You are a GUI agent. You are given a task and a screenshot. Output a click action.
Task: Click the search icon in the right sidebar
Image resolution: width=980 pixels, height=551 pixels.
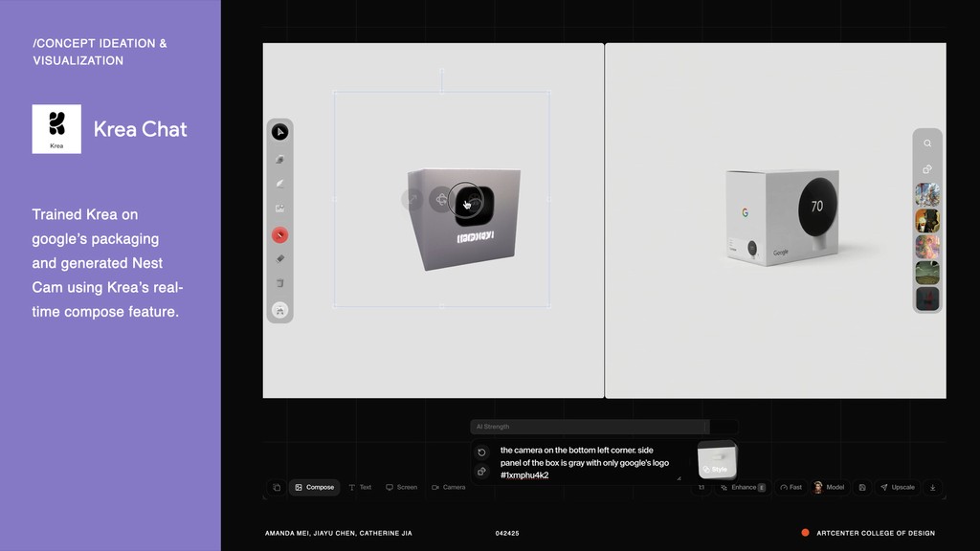tap(927, 143)
